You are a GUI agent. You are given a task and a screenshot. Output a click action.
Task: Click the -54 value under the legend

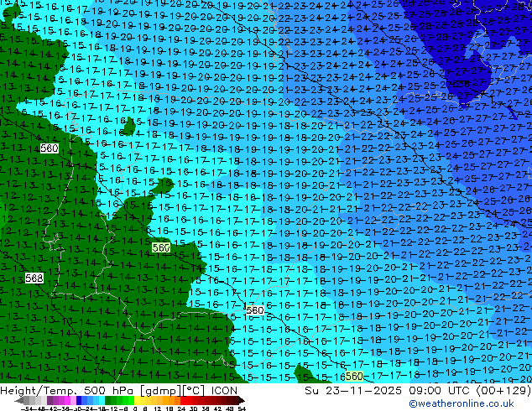[27, 408]
